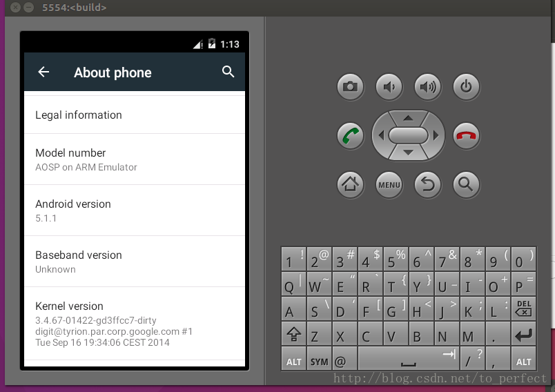Tap the Model number entry
This screenshot has width=555, height=392.
135,159
